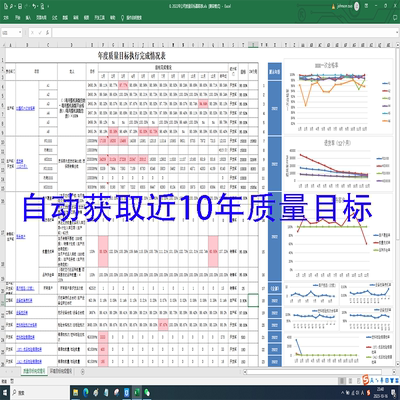Screen dimensions: 400x400
Task: Open the Ribbon Display Options button
Action: 366,6
